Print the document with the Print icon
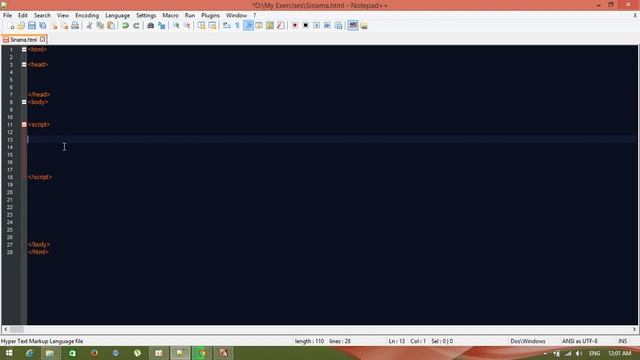 (75, 26)
